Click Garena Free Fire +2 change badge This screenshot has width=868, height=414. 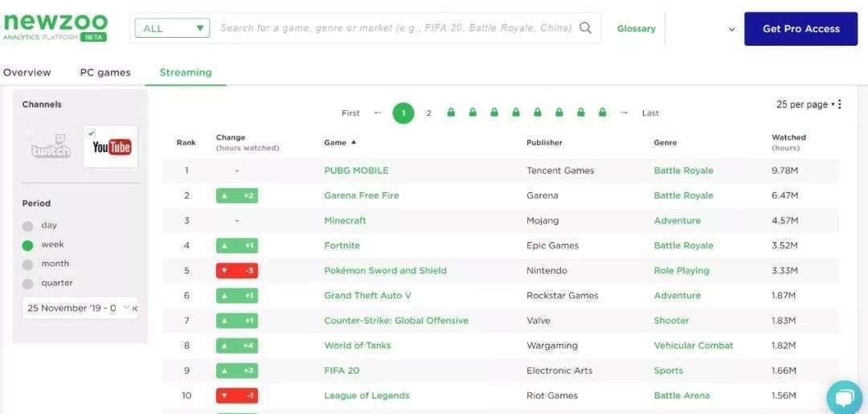point(237,195)
